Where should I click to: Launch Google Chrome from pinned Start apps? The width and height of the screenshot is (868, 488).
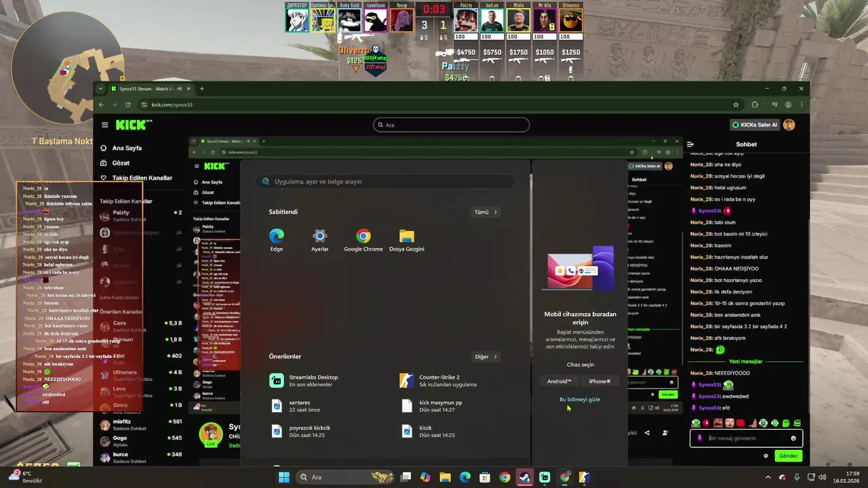click(363, 241)
